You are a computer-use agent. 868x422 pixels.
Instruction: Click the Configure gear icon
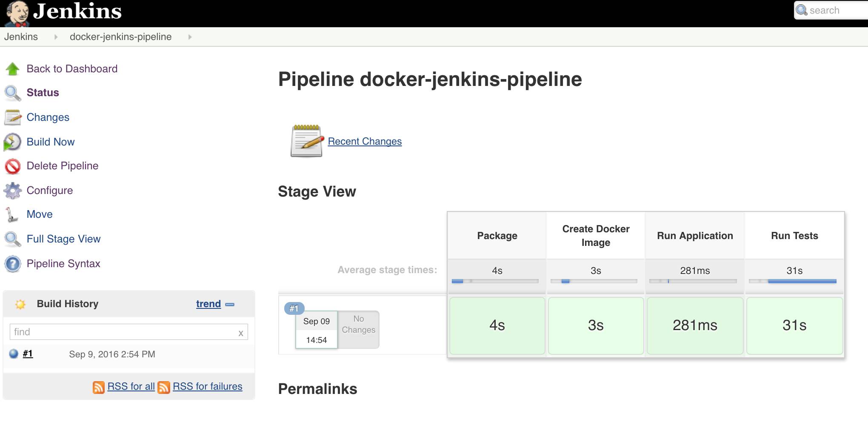coord(13,191)
